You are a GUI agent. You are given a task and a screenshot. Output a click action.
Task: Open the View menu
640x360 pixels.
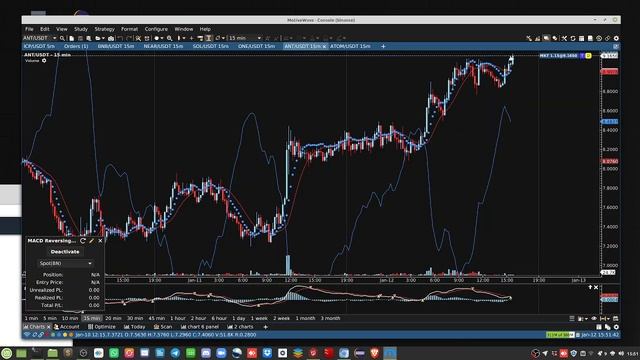62,29
